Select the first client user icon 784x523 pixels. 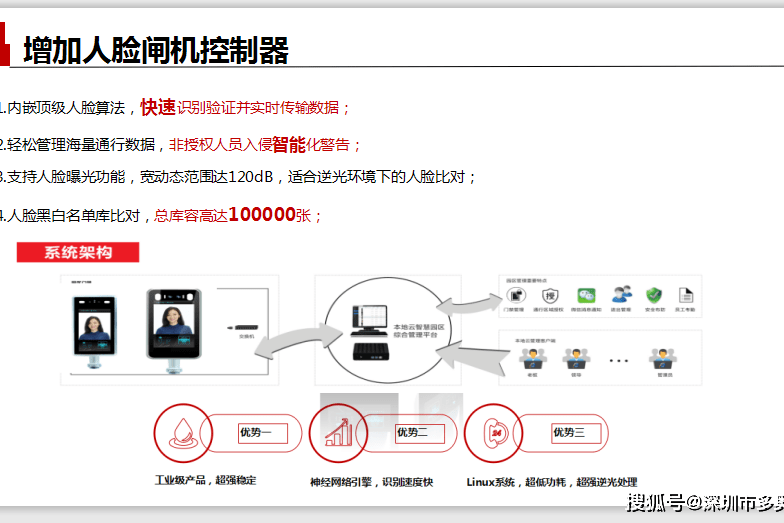tap(532, 358)
